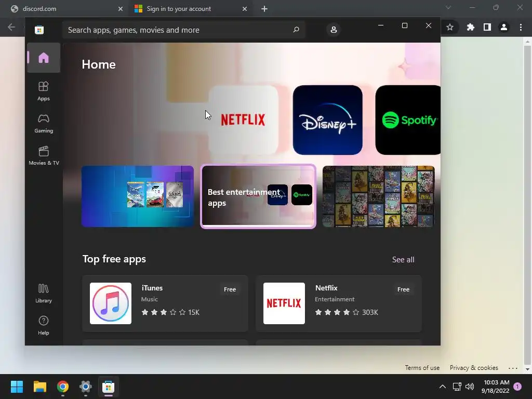The width and height of the screenshot is (532, 399).
Task: Click the Top free apps heading
Action: pos(114,259)
